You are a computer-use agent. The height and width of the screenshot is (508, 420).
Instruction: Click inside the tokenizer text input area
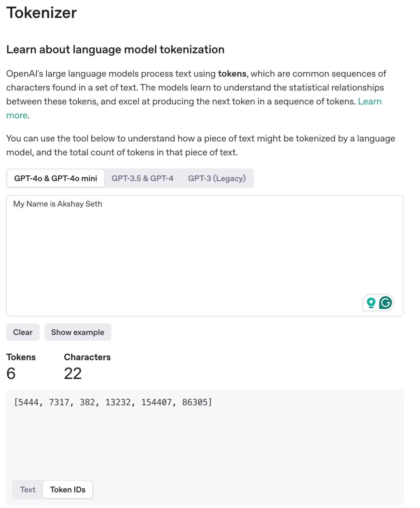coord(205,256)
